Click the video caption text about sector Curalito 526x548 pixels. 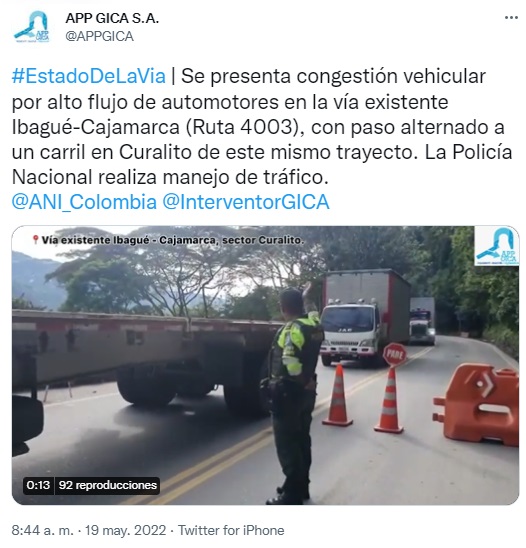[x=173, y=240]
